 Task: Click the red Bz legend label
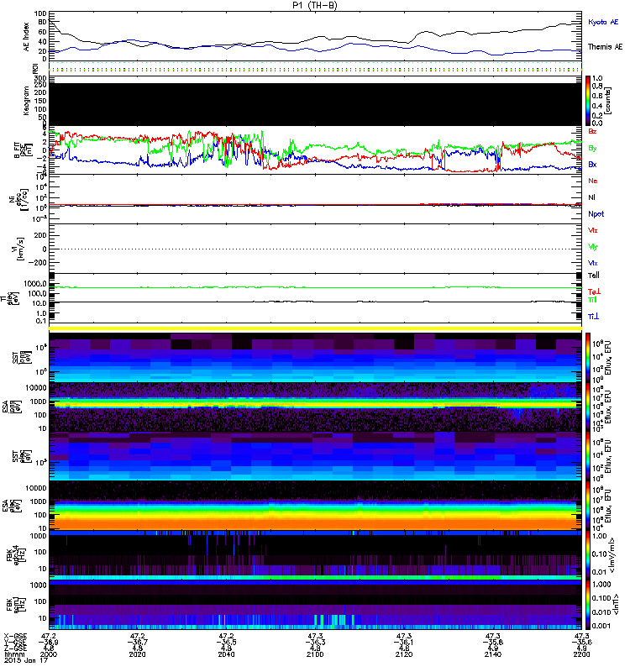(592, 131)
